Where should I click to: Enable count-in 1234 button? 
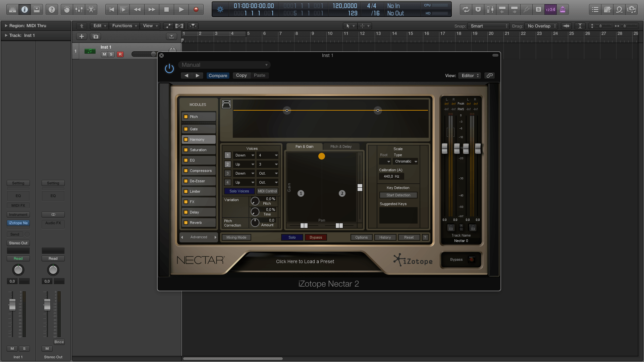tap(550, 10)
